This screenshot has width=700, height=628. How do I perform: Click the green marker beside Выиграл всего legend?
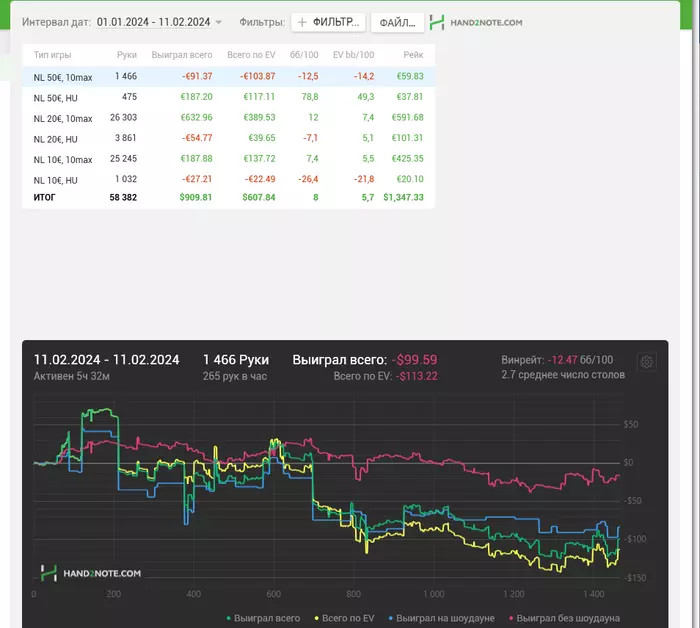(230, 619)
